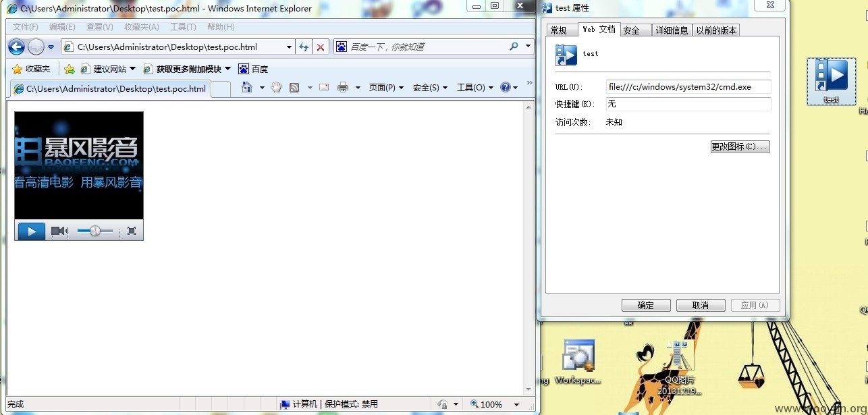Viewport: 868px width, 415px height.
Task: Expand the zoom level dropdown arrow
Action: pos(517,405)
